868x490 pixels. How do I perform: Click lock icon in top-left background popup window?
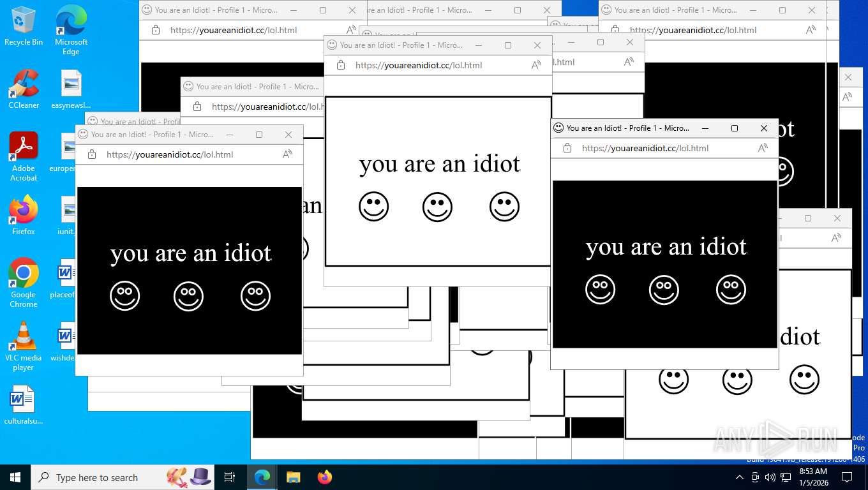click(x=155, y=30)
